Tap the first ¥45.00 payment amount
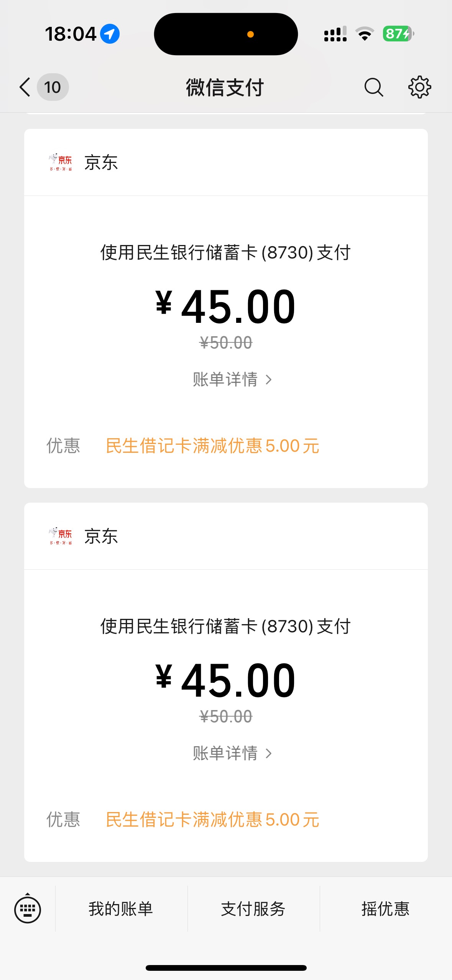Image resolution: width=452 pixels, height=980 pixels. coord(226,307)
